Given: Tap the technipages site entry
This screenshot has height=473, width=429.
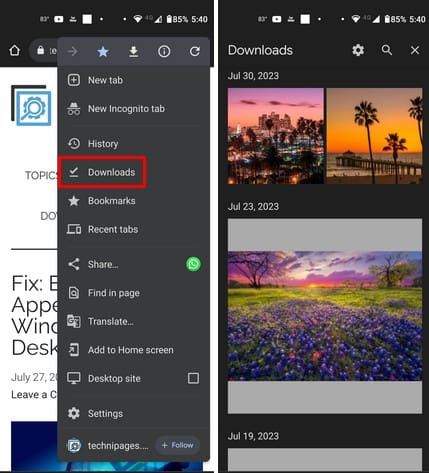Looking at the screenshot, I should (x=118, y=446).
